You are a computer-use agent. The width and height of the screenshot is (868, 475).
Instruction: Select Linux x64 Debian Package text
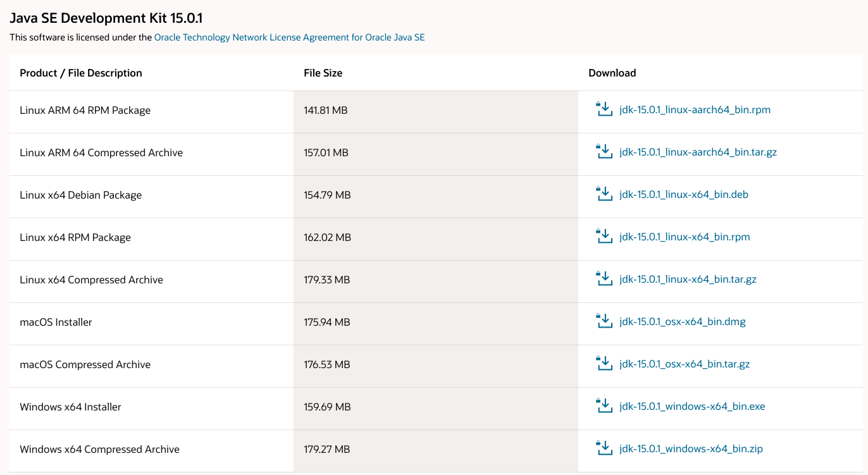[81, 195]
